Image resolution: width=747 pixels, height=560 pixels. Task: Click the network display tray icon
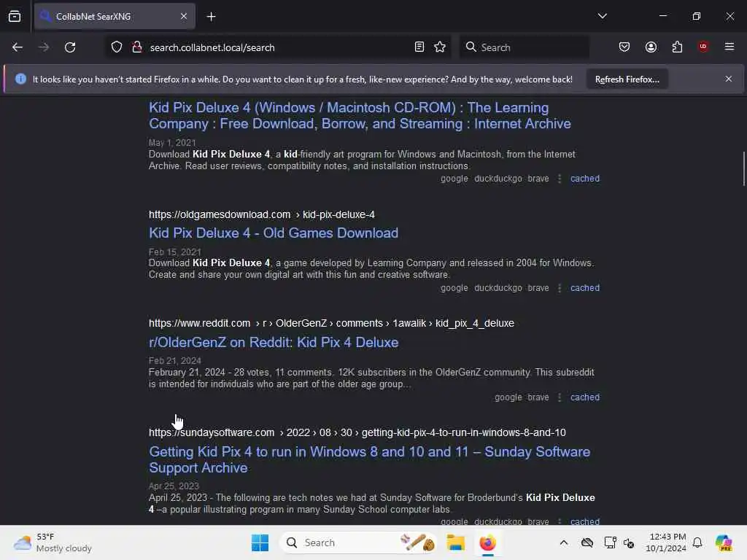coord(610,542)
